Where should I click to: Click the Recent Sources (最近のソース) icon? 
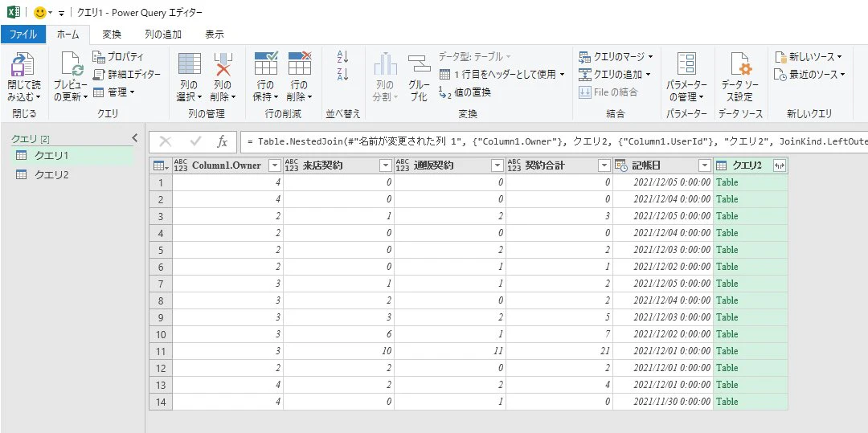(780, 75)
